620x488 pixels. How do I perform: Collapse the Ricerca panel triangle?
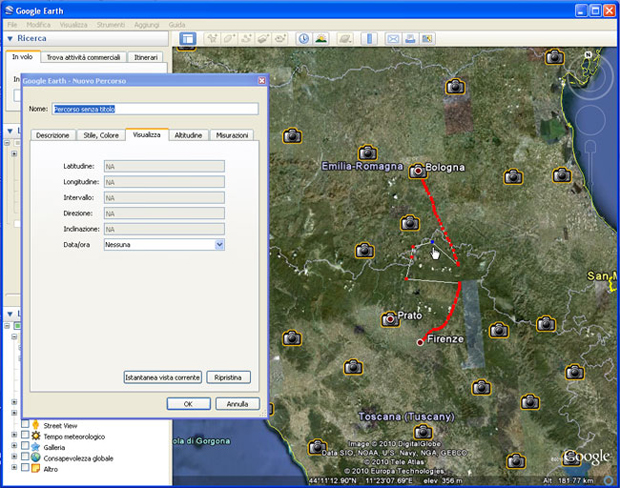(x=10, y=39)
